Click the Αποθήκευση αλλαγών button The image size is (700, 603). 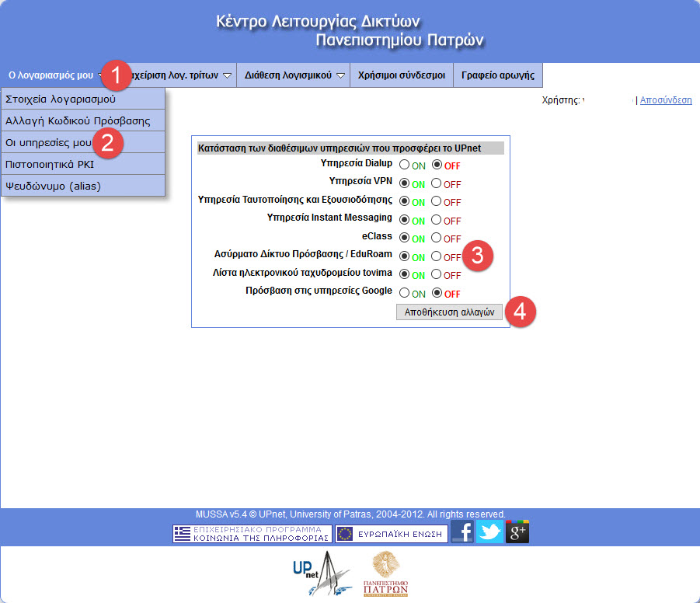(449, 312)
